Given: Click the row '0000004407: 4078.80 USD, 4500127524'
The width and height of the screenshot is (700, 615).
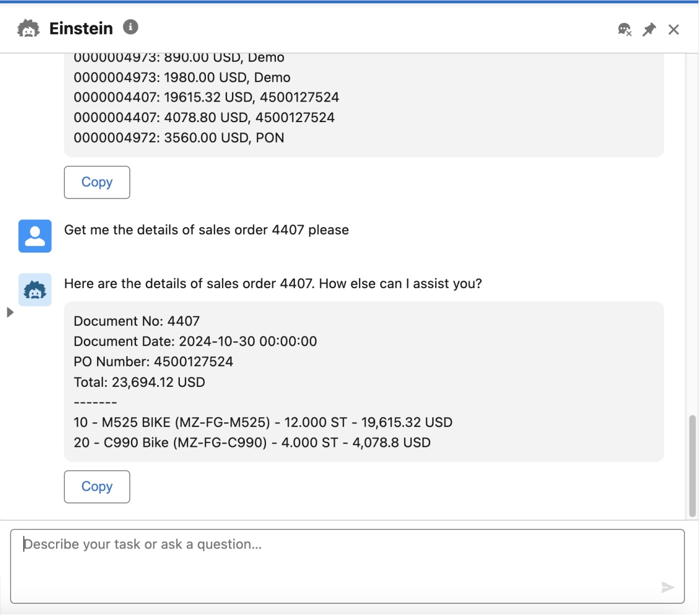Looking at the screenshot, I should (204, 118).
